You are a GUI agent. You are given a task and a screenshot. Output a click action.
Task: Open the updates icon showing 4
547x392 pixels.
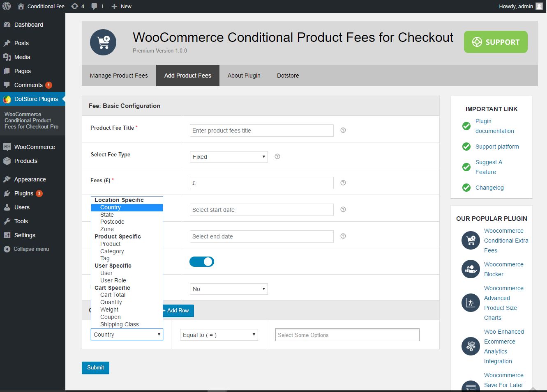78,6
